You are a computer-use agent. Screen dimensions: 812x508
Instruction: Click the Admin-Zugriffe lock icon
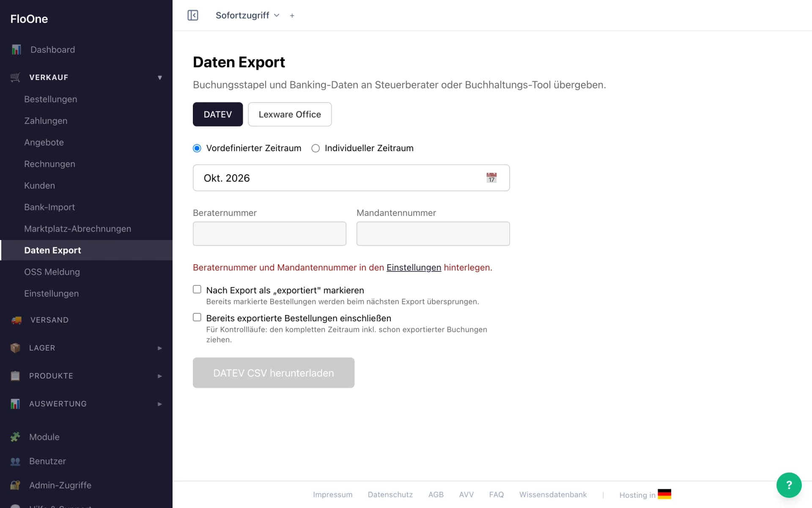pos(15,485)
